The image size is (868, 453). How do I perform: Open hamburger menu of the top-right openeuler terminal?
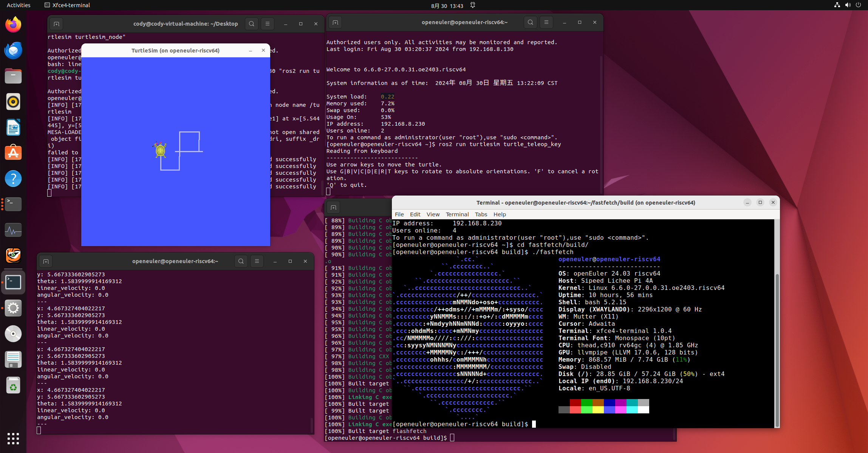tap(546, 22)
